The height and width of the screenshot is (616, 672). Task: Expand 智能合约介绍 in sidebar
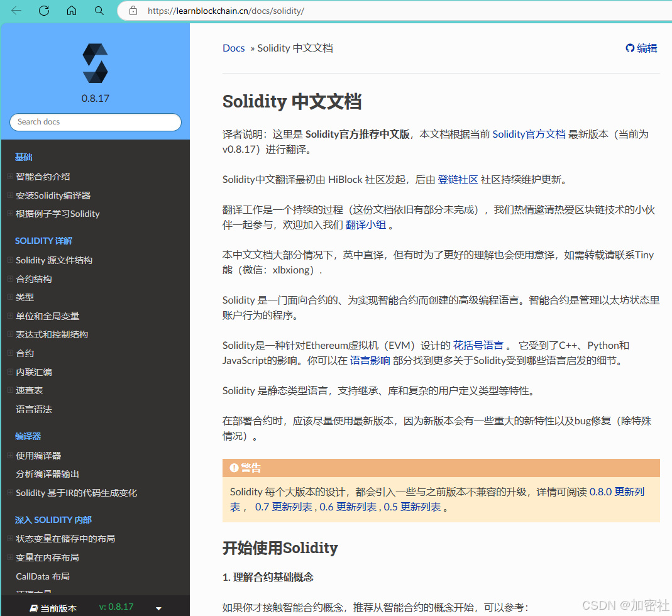(10, 176)
